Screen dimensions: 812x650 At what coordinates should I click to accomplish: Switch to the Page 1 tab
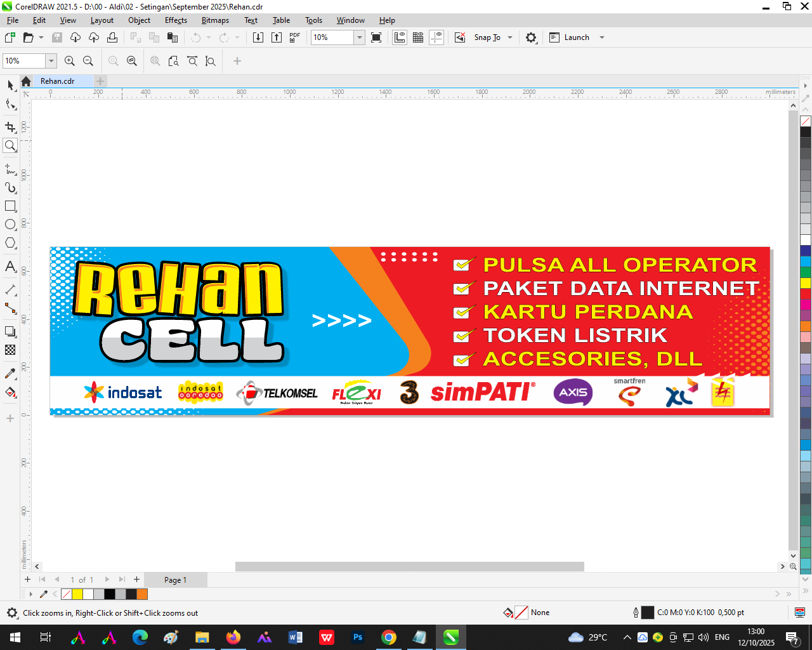point(175,580)
